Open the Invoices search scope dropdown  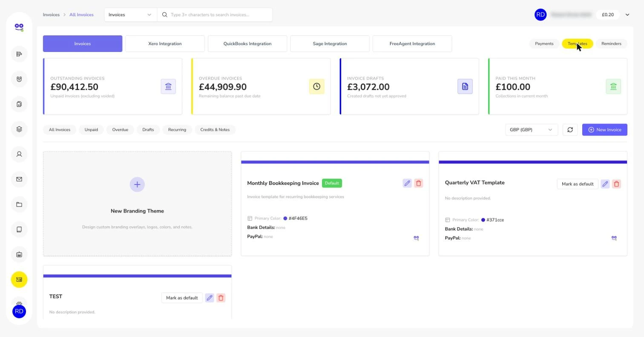pyautogui.click(x=130, y=14)
